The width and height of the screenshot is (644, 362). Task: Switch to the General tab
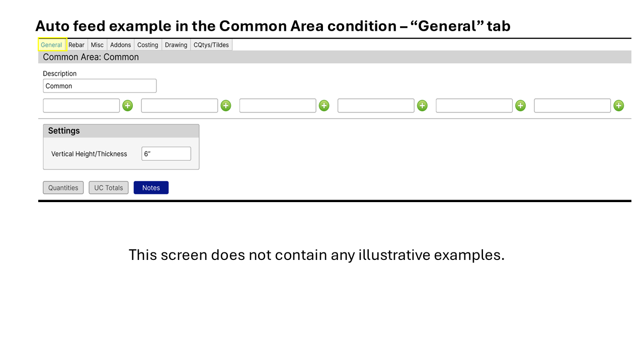[52, 45]
